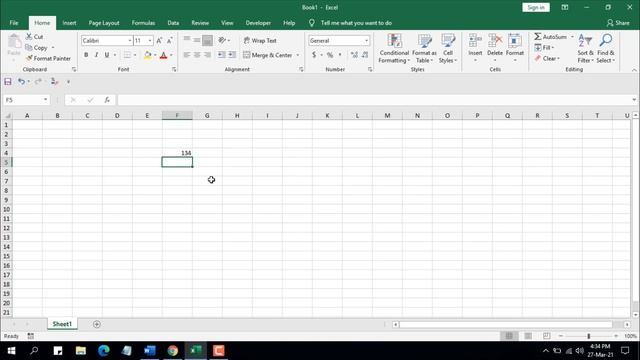This screenshot has height=360, width=640.
Task: Open Cell Styles gallery
Action: [448, 49]
